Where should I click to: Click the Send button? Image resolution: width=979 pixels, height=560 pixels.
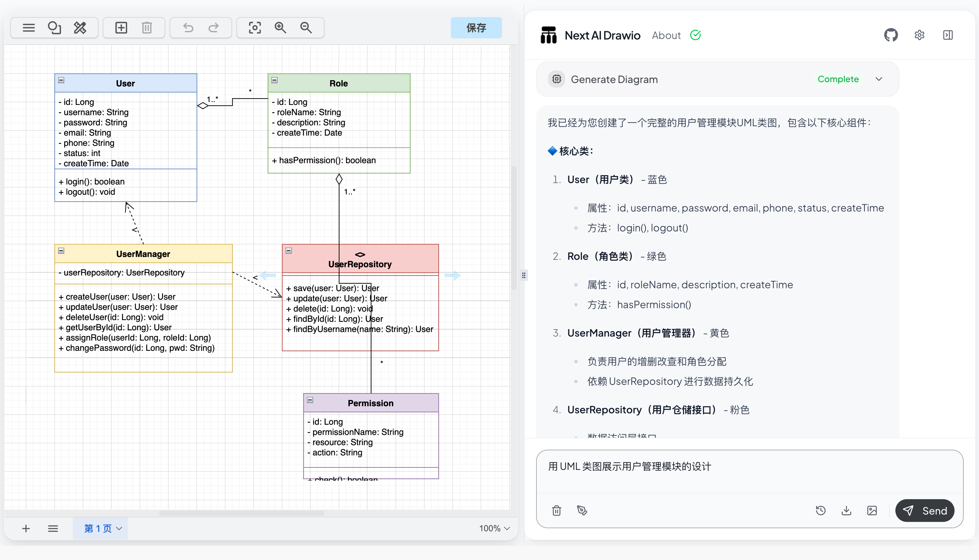coord(925,511)
